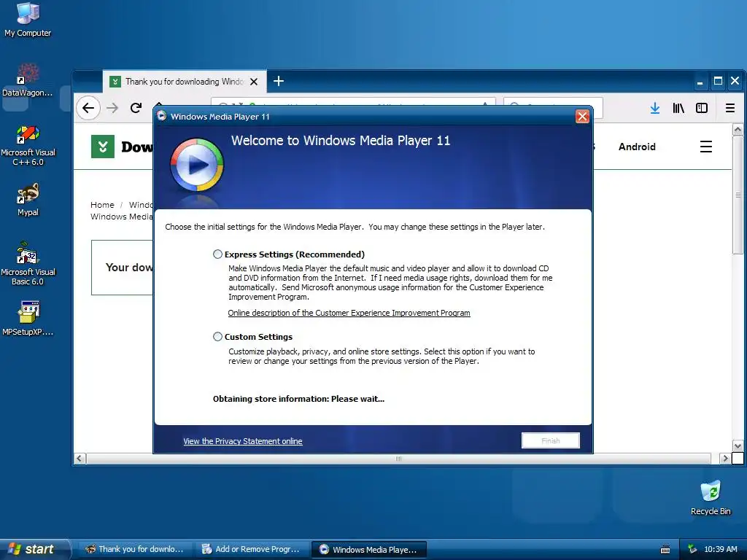Image resolution: width=747 pixels, height=560 pixels.
Task: Click the browser search field
Action: click(x=553, y=108)
